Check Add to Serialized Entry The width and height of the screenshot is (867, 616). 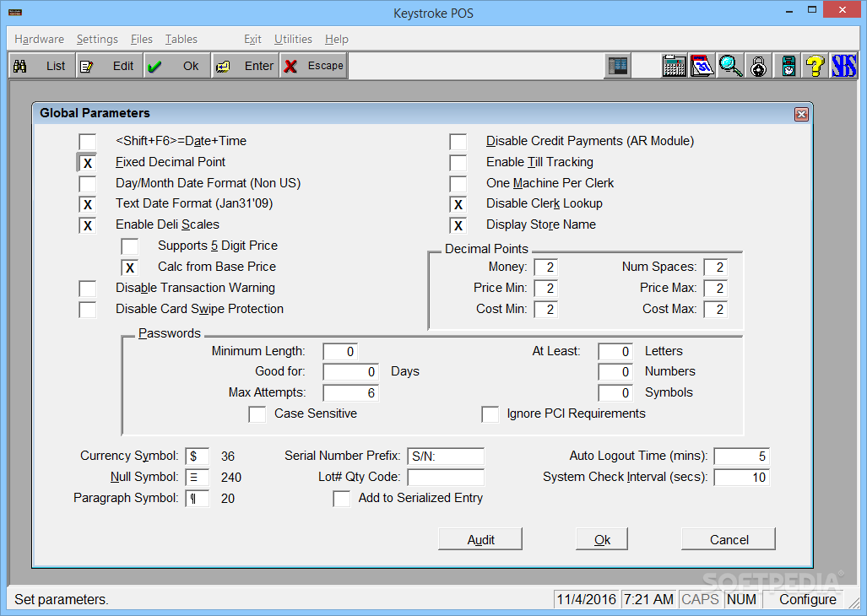[341, 499]
